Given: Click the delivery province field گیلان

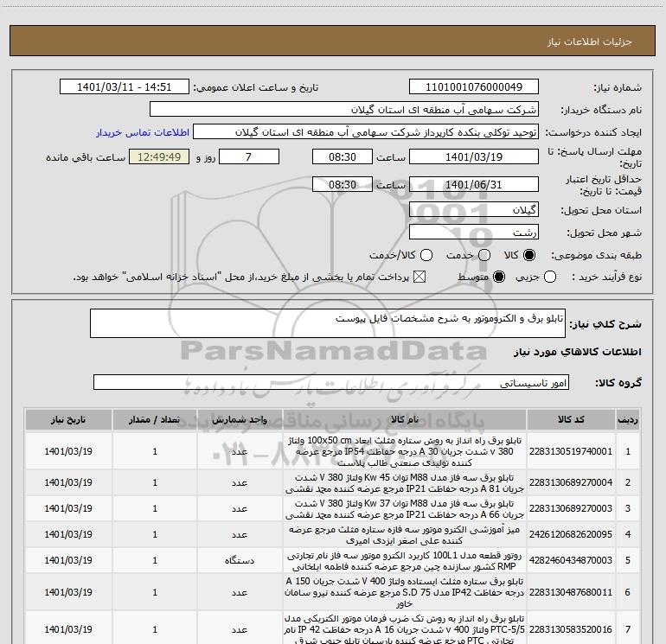Looking at the screenshot, I should [x=474, y=210].
